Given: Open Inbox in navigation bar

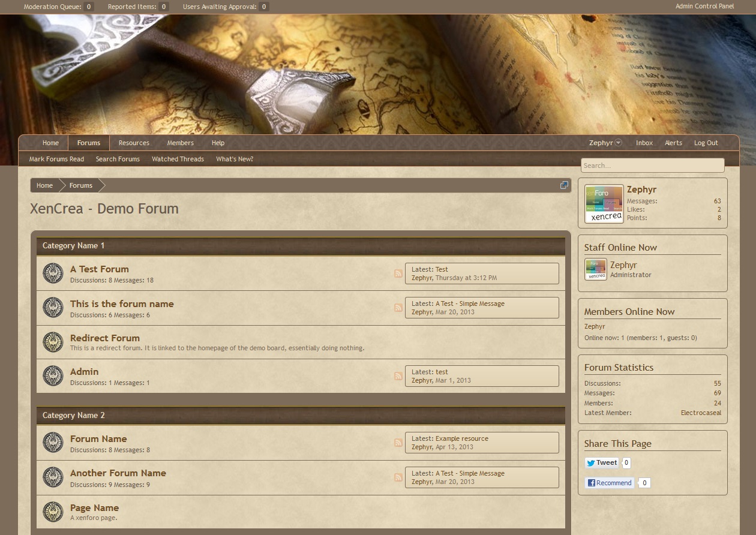Looking at the screenshot, I should [x=644, y=143].
